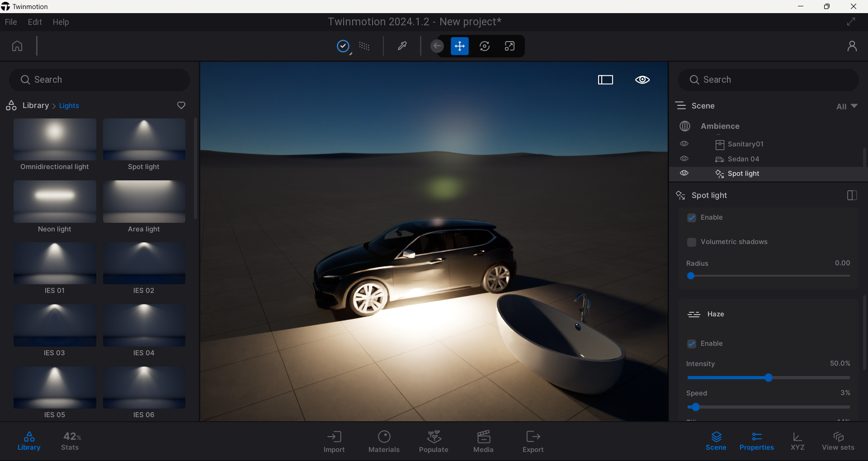Select the Omnidirectional light thumbnail
Image resolution: width=868 pixels, height=461 pixels.
55,140
